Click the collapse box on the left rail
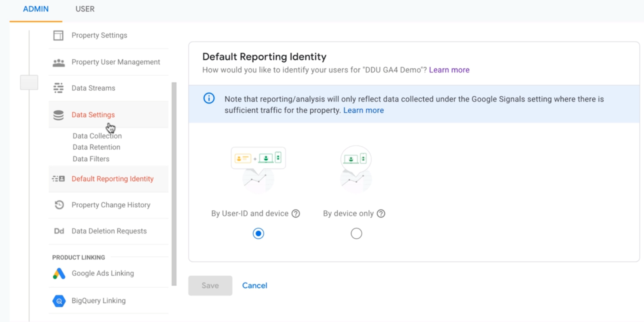The image size is (644, 322). click(x=29, y=83)
